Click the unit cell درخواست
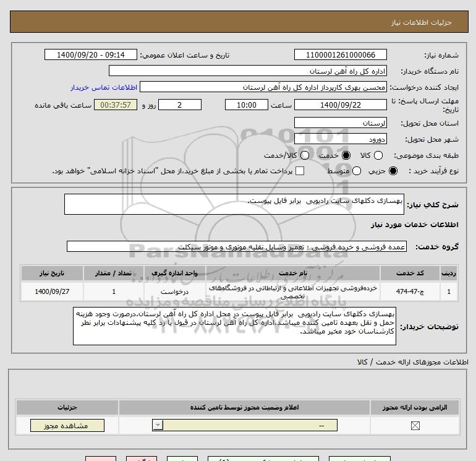 tap(174, 291)
